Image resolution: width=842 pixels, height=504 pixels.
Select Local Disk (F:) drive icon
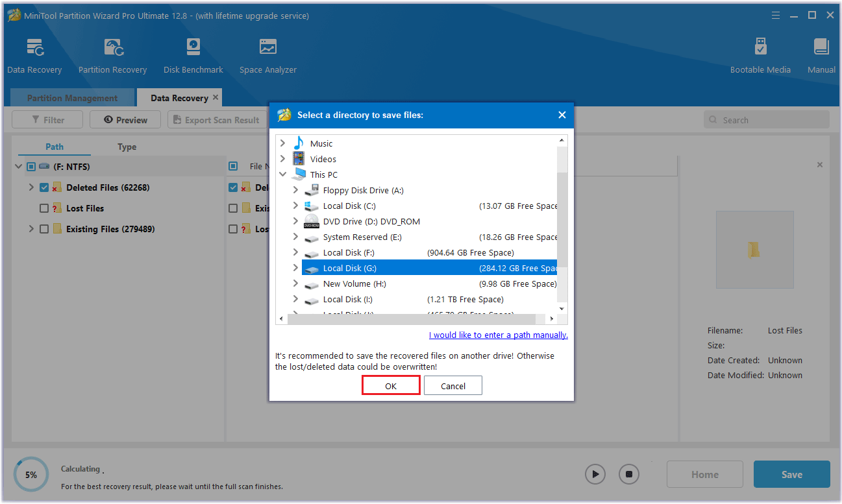[x=312, y=253]
